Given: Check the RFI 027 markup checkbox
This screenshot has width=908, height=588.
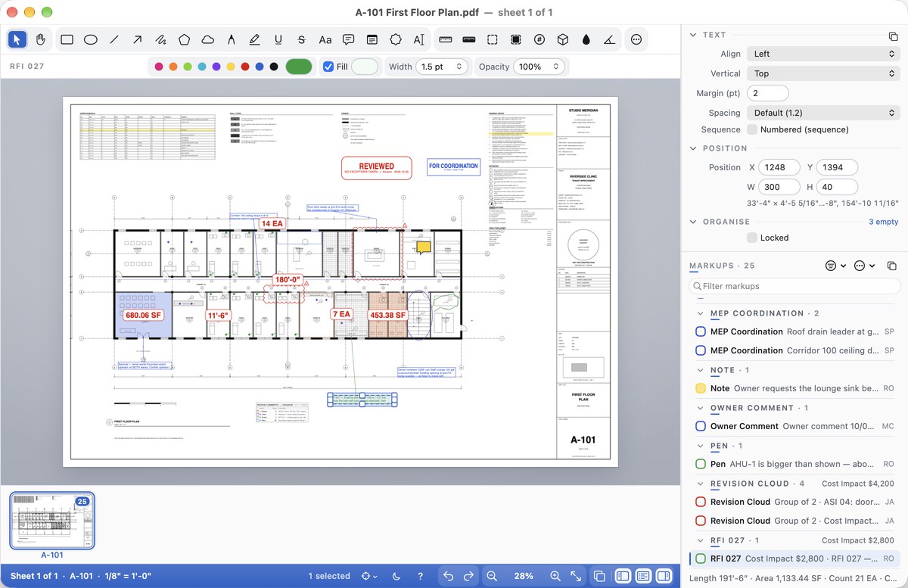Looking at the screenshot, I should [700, 558].
